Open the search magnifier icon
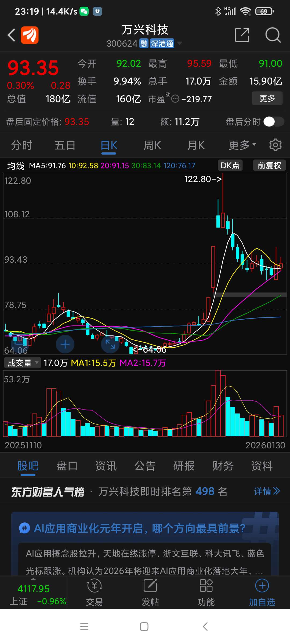290x644 pixels. click(273, 35)
